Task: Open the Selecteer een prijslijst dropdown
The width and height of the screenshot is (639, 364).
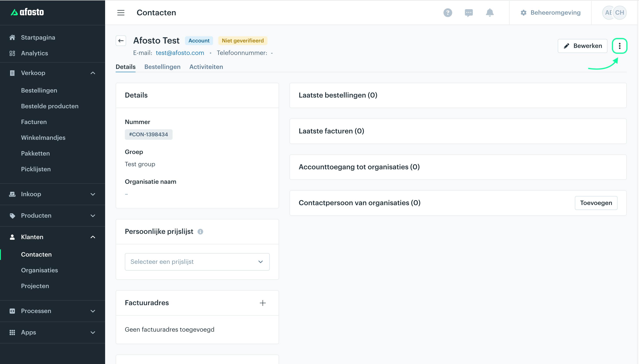Action: 197,262
